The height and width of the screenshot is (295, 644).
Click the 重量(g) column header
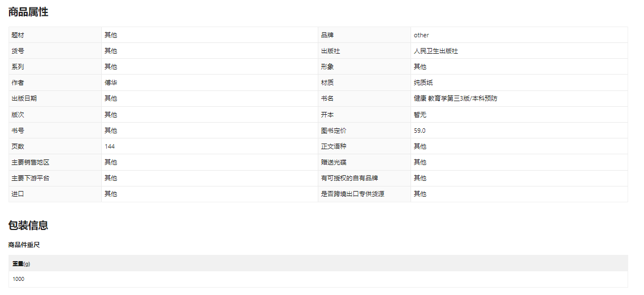click(x=21, y=263)
